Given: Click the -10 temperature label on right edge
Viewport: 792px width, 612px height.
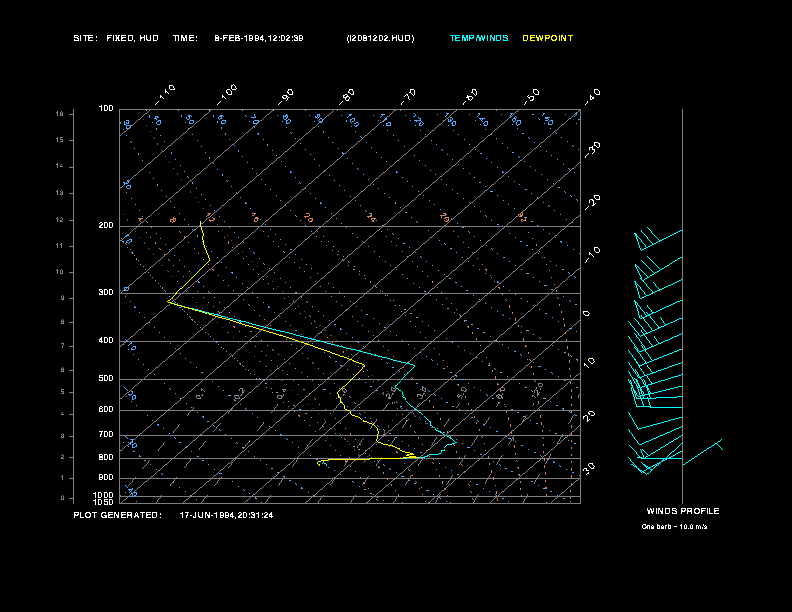Looking at the screenshot, I should pos(593,255).
